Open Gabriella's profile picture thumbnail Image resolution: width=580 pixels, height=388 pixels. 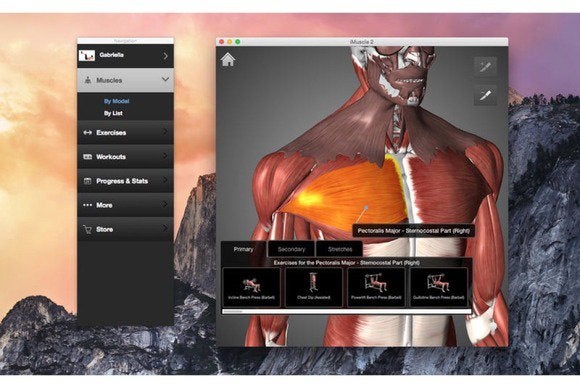point(87,55)
